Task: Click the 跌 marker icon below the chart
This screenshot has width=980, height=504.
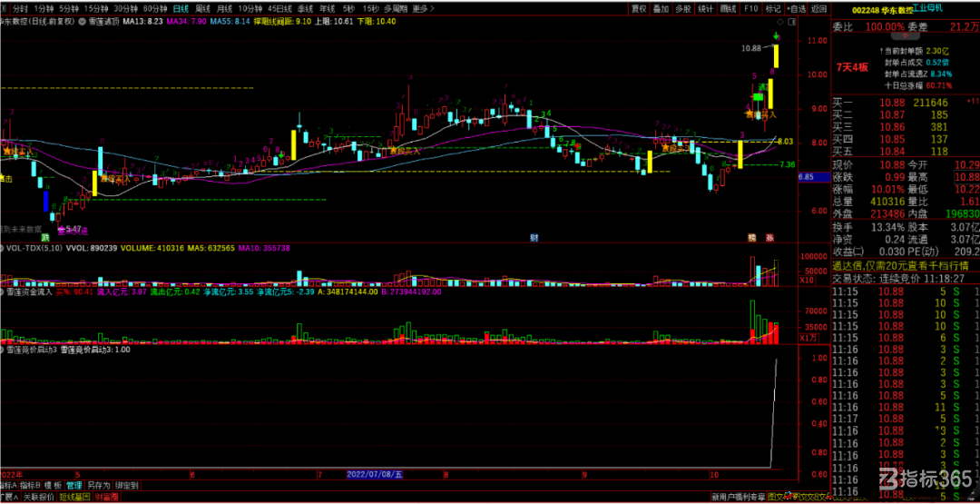Action: [x=45, y=238]
